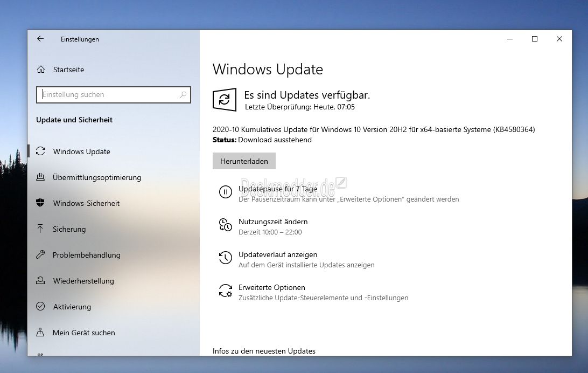Image resolution: width=588 pixels, height=373 pixels.
Task: Minimize the Einstellungen window
Action: coord(510,39)
